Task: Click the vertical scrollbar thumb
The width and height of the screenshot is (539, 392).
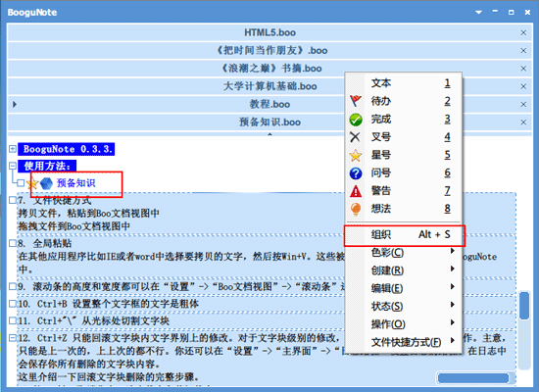Action: click(524, 306)
